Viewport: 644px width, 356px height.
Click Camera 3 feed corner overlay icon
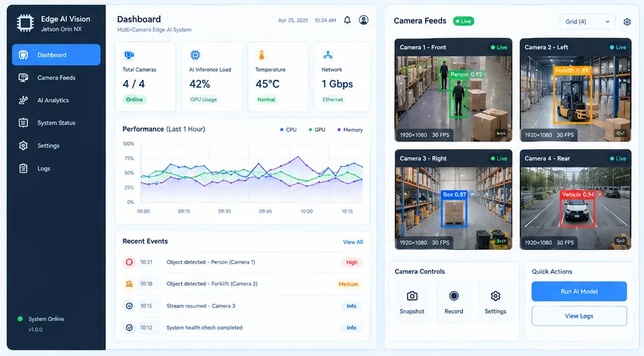pos(501,241)
